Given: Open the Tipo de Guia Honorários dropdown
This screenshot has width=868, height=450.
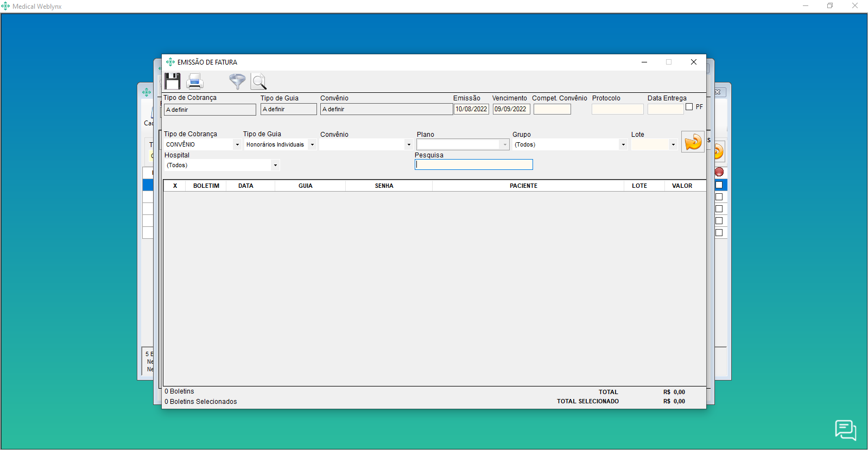Looking at the screenshot, I should 312,145.
